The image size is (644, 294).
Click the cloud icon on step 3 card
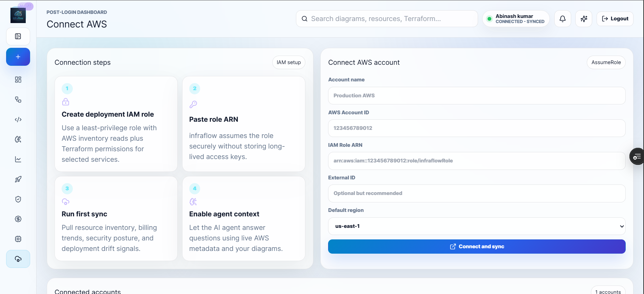(x=66, y=202)
